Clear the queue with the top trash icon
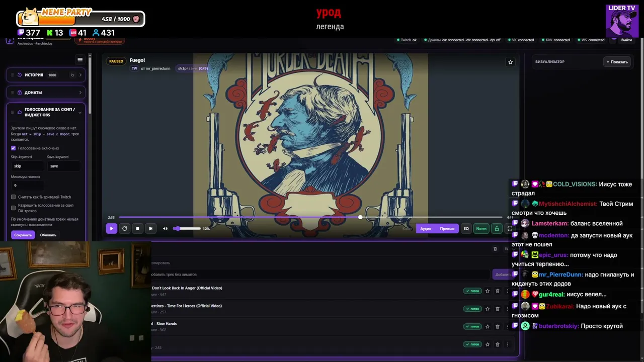Screen dimensions: 644x362 [x=495, y=249]
